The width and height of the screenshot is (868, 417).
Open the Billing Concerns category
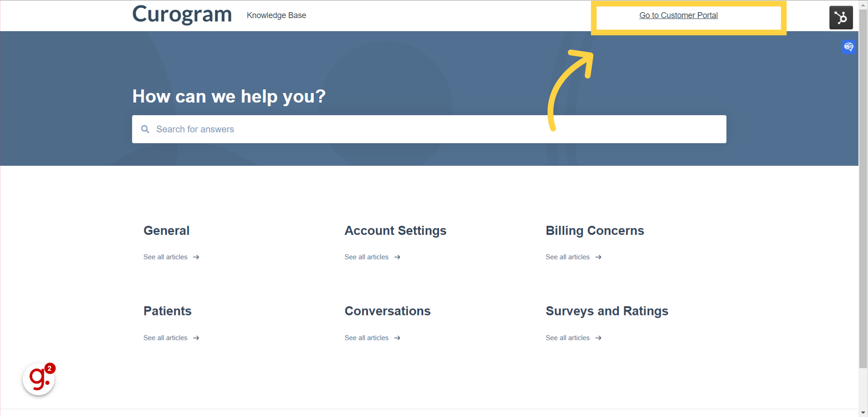[x=594, y=230]
